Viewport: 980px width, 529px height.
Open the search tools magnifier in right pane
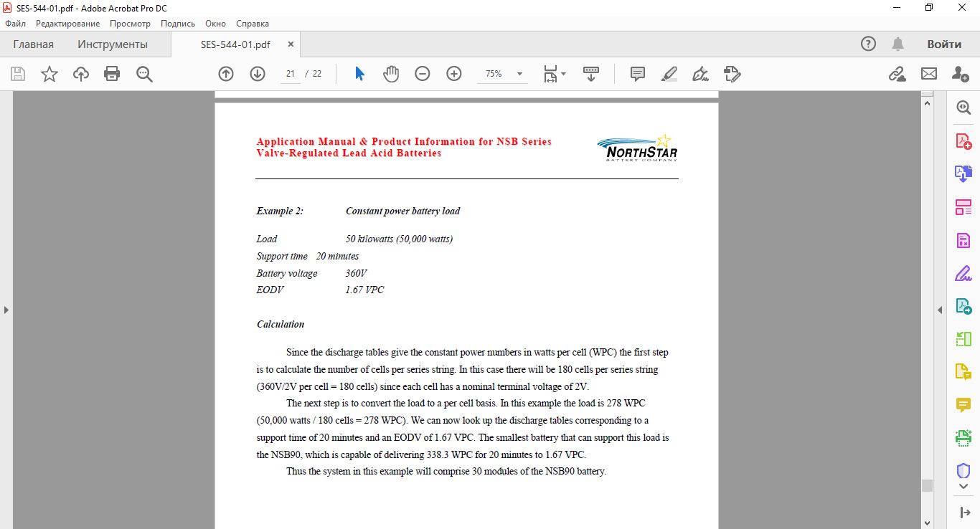(963, 108)
